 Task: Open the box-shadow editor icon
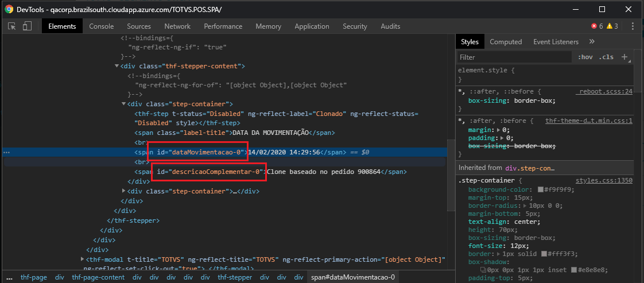483,270
